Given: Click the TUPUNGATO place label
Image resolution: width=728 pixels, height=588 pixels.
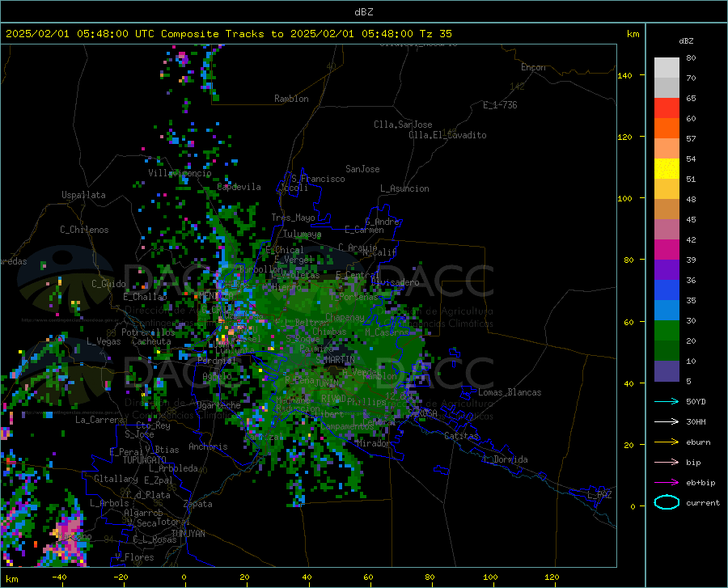Looking at the screenshot, I should click(x=145, y=460).
